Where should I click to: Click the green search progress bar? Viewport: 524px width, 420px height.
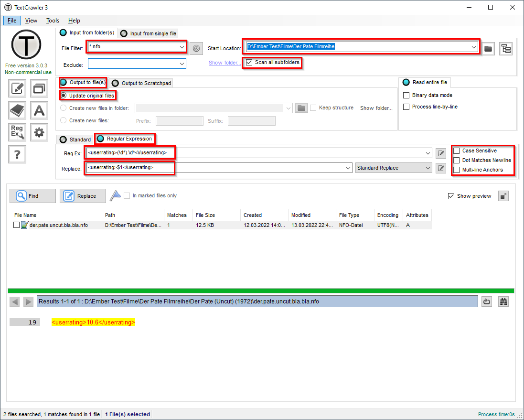(x=261, y=291)
